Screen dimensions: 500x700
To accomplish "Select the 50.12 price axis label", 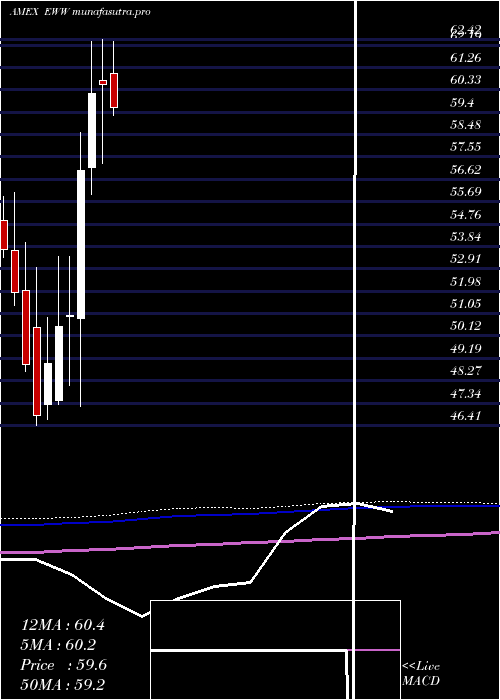I will [466, 326].
